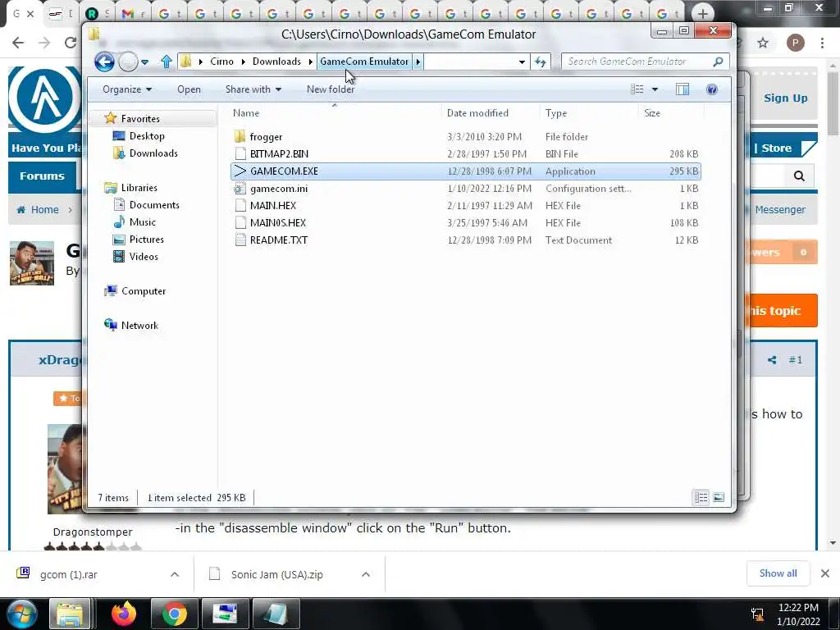Image resolution: width=840 pixels, height=630 pixels.
Task: Select Desktop under Favorites
Action: pos(147,136)
